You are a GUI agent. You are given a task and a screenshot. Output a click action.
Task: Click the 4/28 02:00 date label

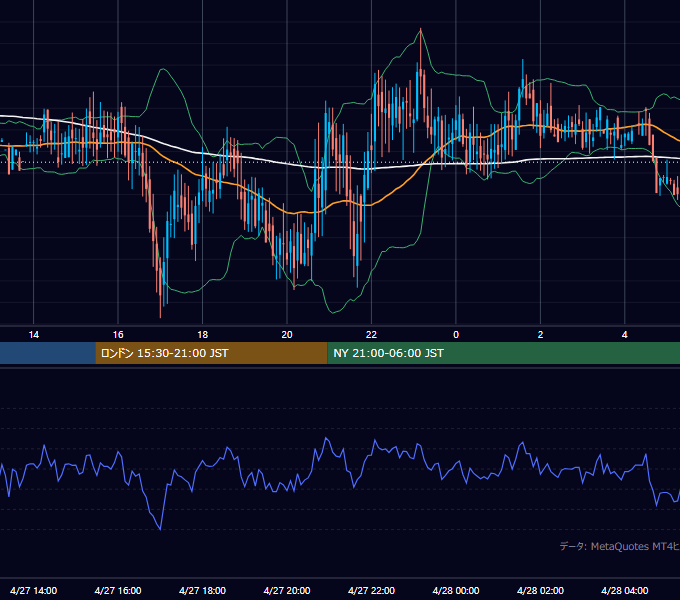tap(540, 590)
